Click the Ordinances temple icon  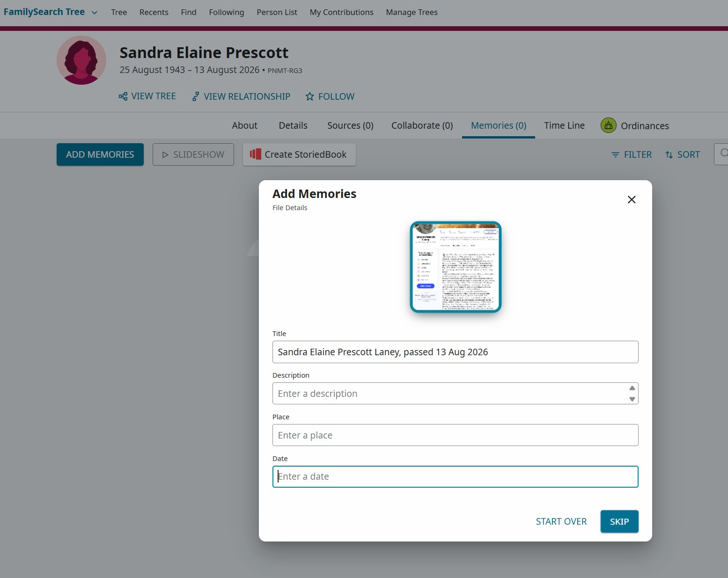[608, 125]
